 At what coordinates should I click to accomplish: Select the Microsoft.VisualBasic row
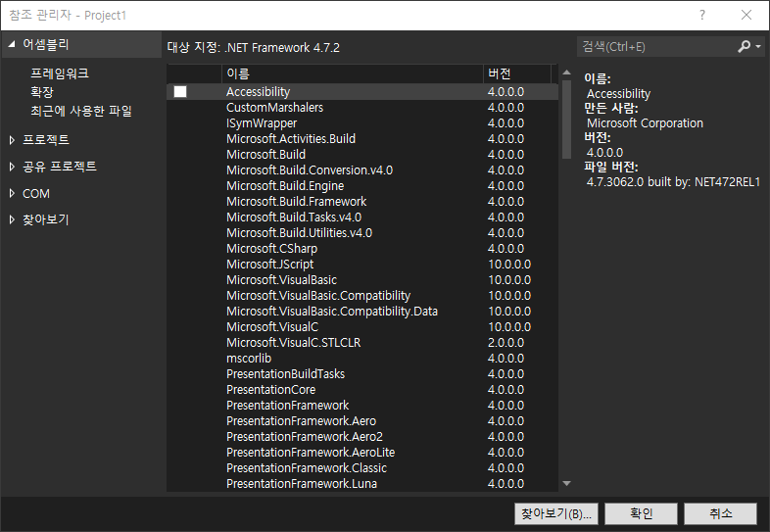point(362,280)
